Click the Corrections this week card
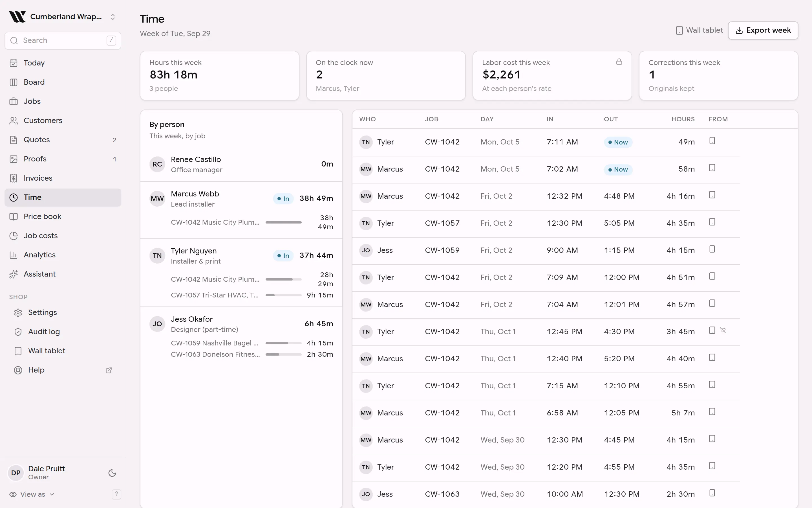This screenshot has height=508, width=812. pos(718,76)
